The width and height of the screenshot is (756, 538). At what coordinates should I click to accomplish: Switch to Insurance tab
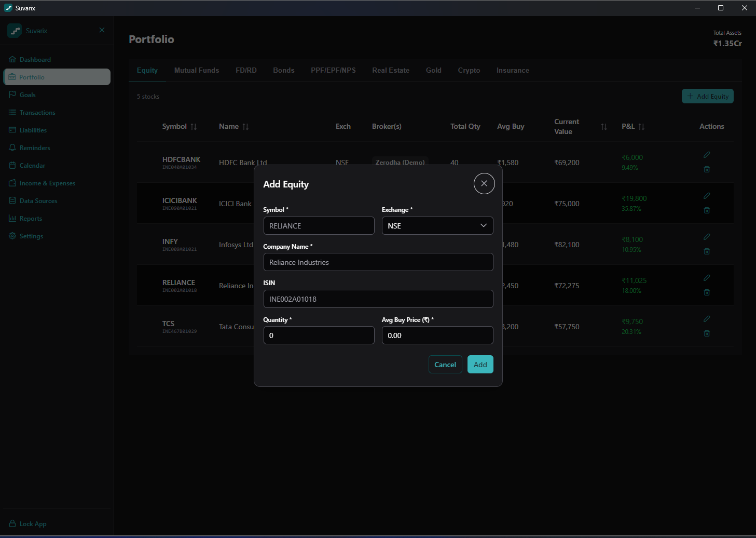coord(513,70)
